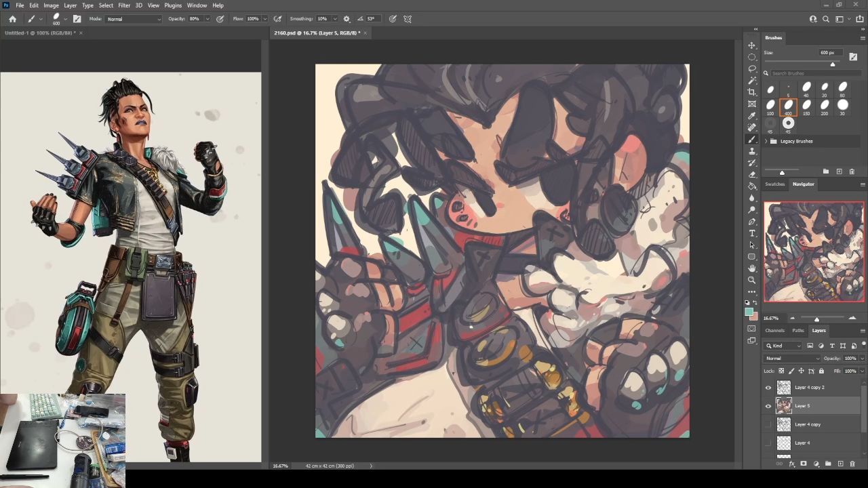The image size is (868, 488).
Task: Select the Brush tool in the toolbox
Action: (752, 139)
